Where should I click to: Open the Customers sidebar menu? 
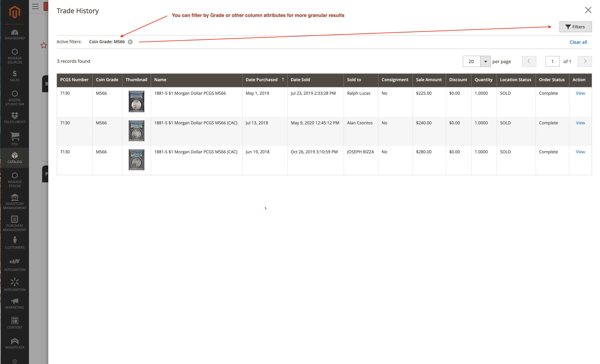point(15,243)
